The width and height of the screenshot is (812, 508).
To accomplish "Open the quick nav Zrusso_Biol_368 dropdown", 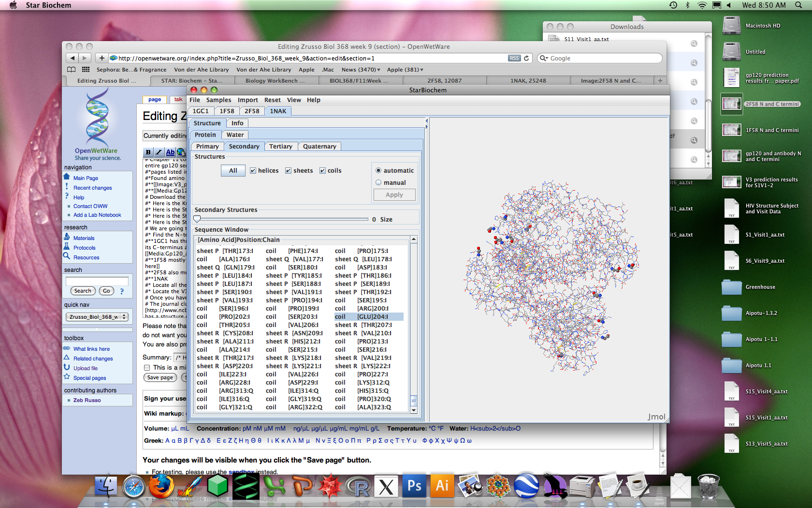I will [x=97, y=317].
